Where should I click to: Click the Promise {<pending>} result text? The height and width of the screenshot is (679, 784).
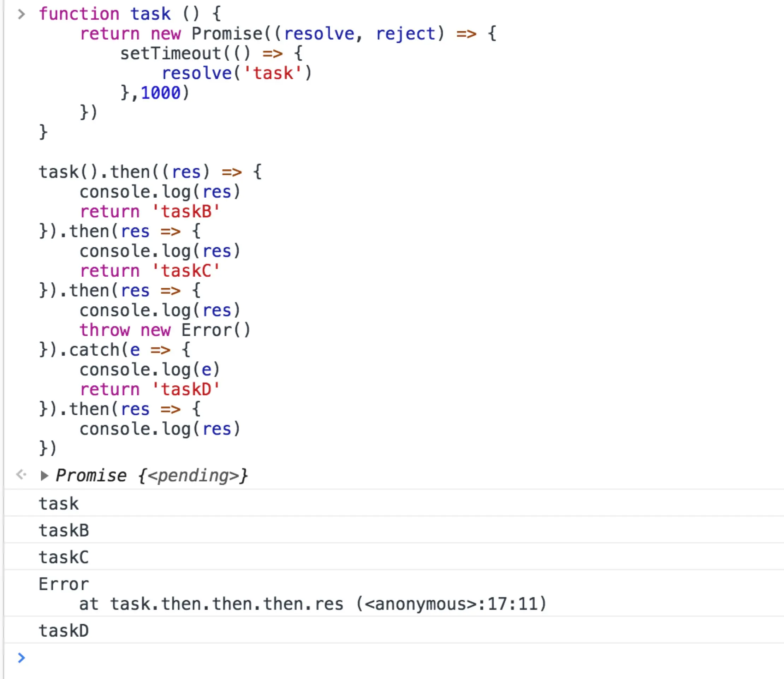pyautogui.click(x=152, y=475)
